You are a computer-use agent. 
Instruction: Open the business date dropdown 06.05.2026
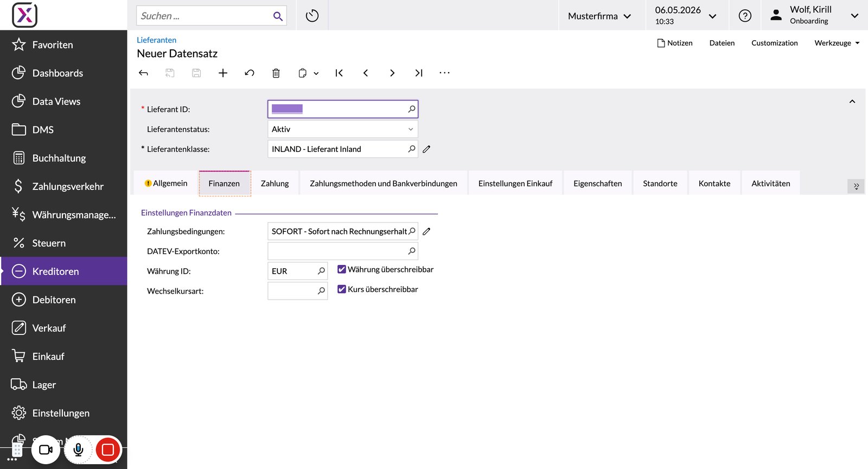click(x=686, y=15)
